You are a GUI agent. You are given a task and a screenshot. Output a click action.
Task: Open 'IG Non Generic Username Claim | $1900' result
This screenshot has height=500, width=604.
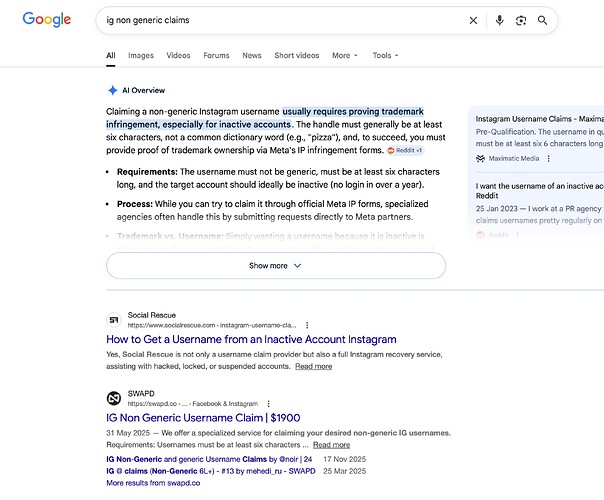[x=203, y=418]
